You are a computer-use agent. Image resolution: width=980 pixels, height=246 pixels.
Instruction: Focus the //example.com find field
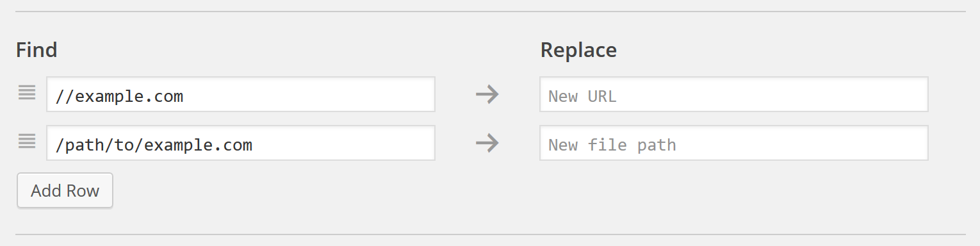click(241, 94)
